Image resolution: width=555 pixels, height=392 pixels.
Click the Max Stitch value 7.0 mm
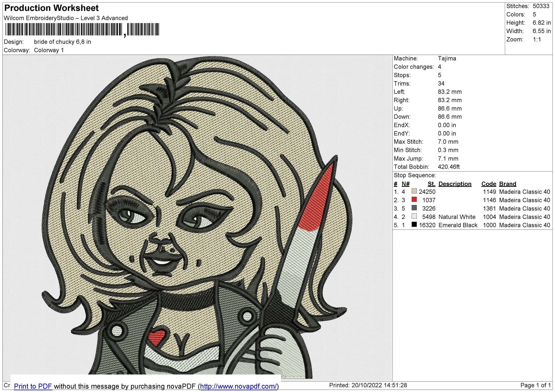tap(448, 142)
